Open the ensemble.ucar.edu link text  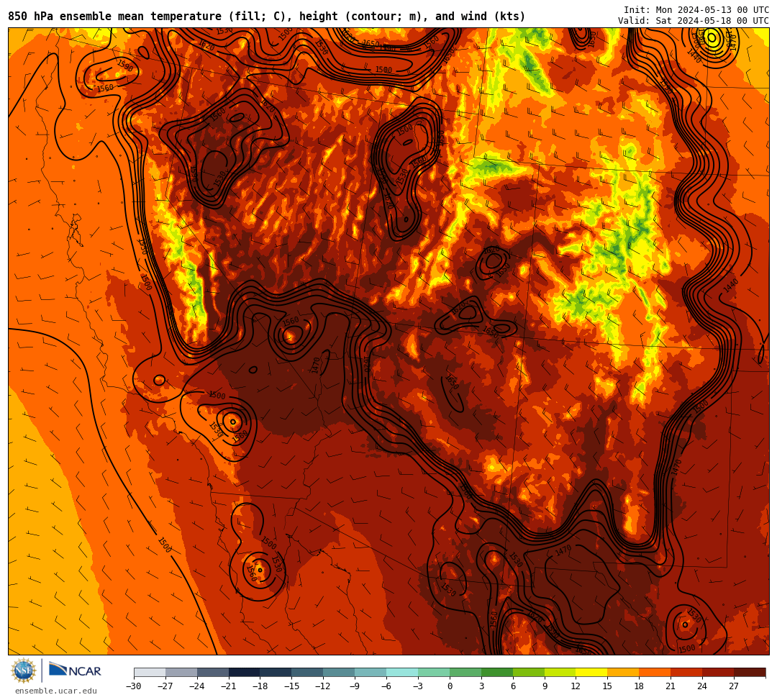pos(56,691)
